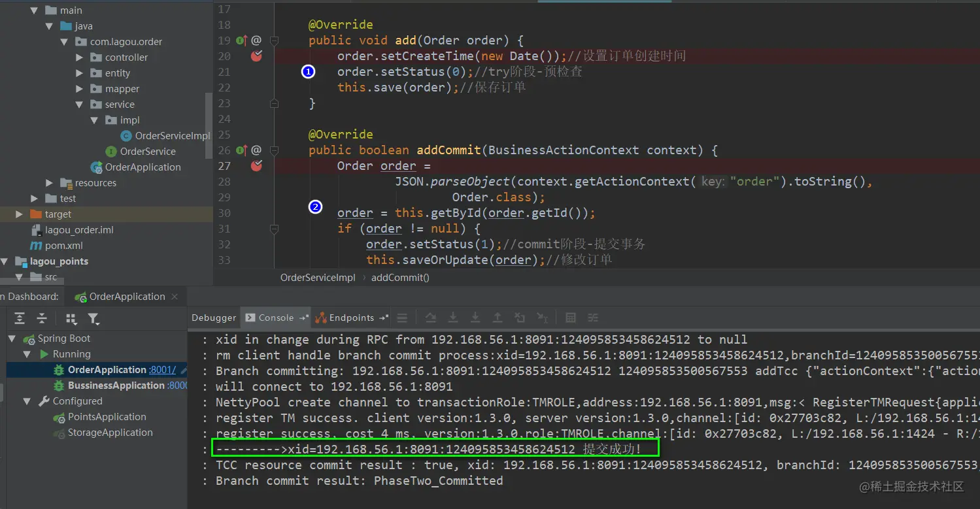Click the fold end marker at line 23
The height and width of the screenshot is (509, 980).
coord(275,103)
